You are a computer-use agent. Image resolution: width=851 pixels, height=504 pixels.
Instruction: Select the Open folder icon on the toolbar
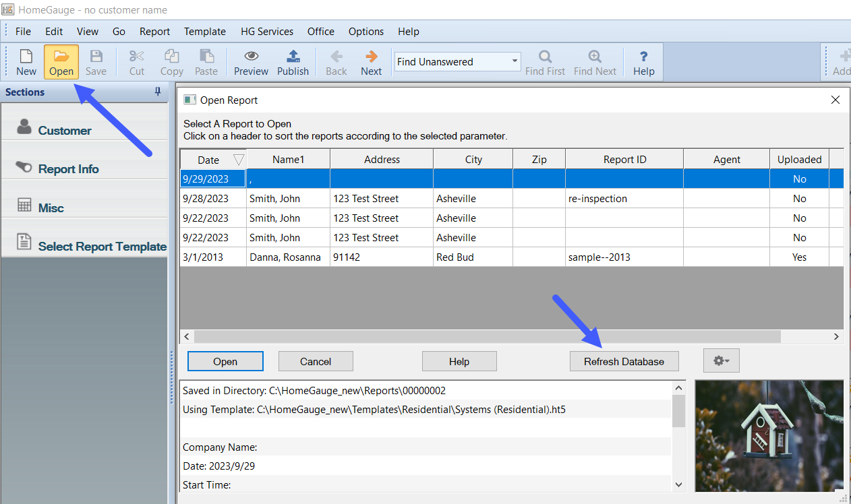61,62
